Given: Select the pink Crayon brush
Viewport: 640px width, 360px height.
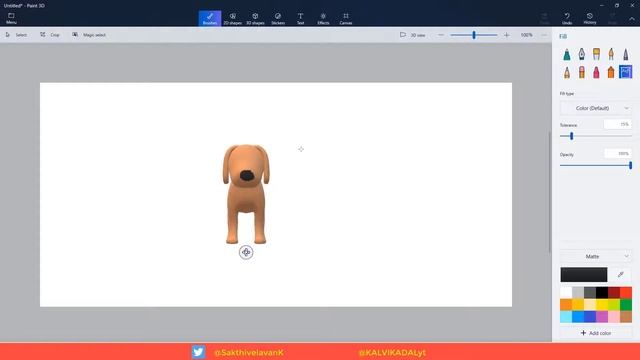Looking at the screenshot, I should [x=596, y=72].
